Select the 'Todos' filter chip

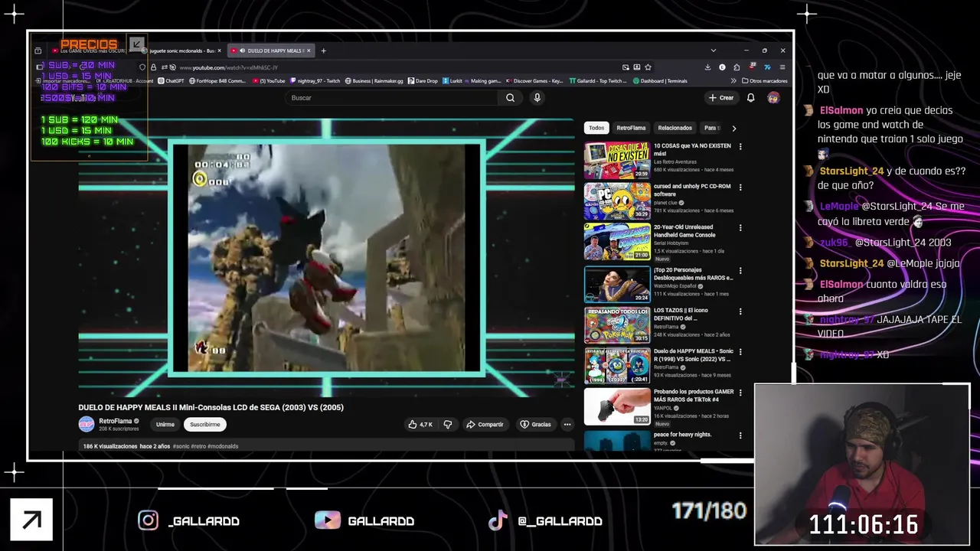(596, 128)
